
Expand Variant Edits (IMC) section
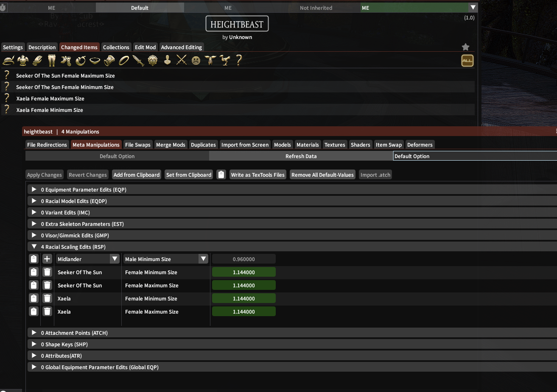292,212
